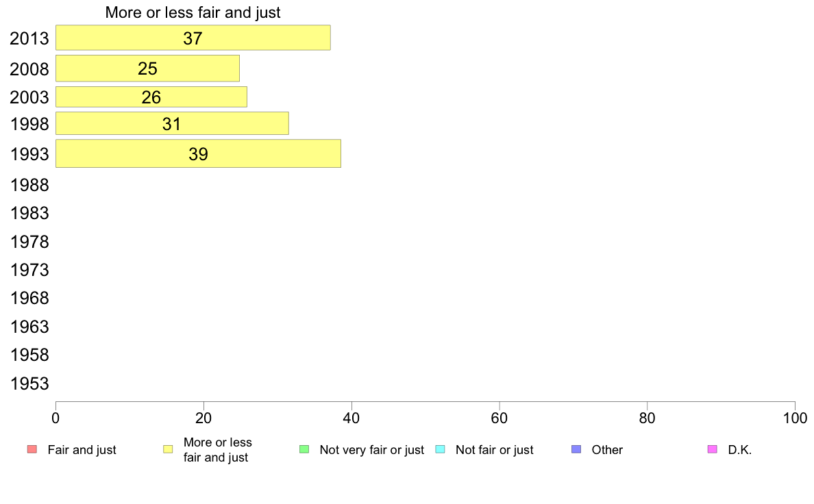Image resolution: width=814 pixels, height=504 pixels.
Task: Click the blue Other legend swatch
Action: tap(576, 449)
